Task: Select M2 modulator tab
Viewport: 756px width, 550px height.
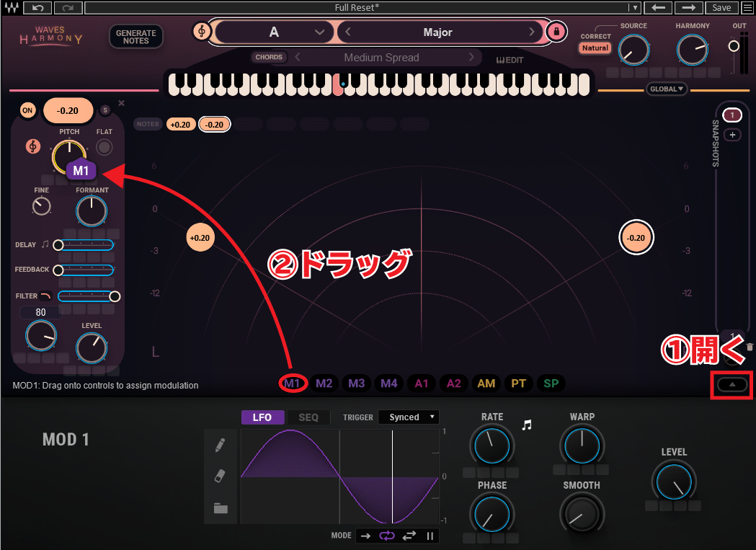Action: 324,383
